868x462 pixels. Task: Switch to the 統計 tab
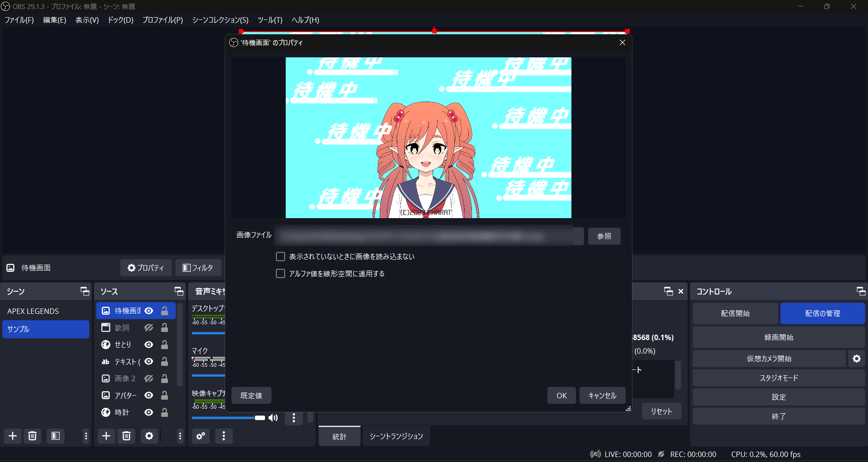pyautogui.click(x=340, y=436)
